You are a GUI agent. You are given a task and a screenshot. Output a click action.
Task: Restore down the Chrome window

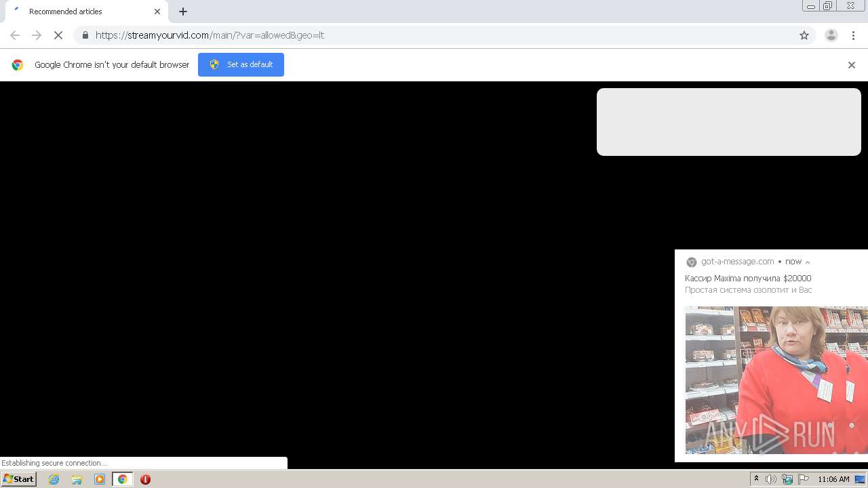click(827, 6)
